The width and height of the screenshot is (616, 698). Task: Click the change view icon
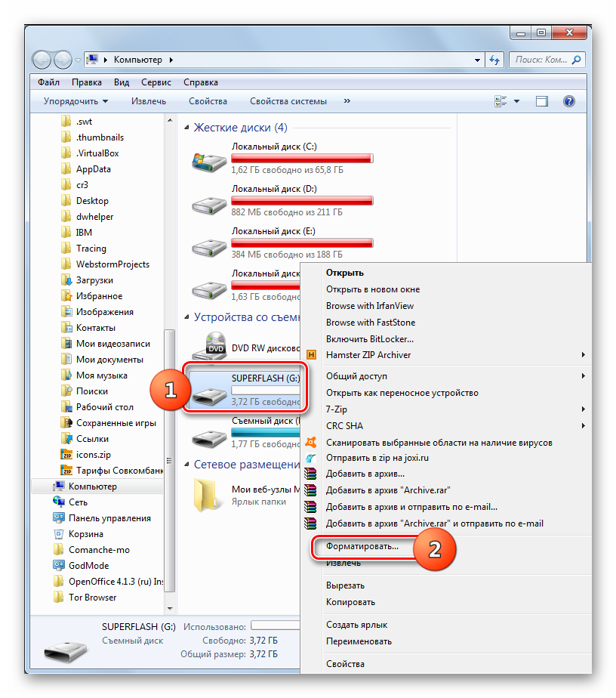pos(500,101)
